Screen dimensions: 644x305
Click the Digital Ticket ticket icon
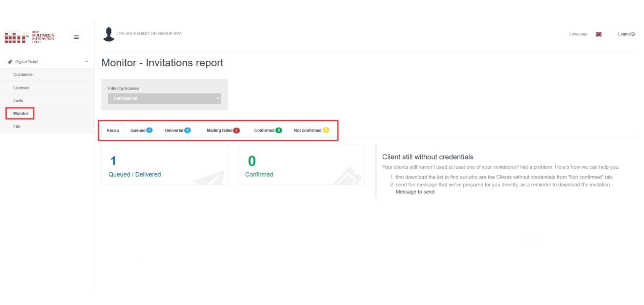click(x=10, y=62)
